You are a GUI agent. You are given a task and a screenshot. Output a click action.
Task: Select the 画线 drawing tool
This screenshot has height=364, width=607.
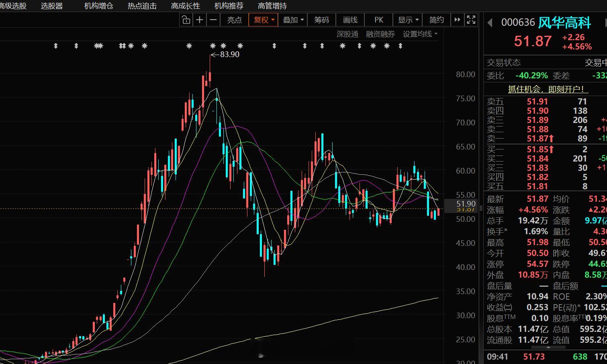(350, 20)
